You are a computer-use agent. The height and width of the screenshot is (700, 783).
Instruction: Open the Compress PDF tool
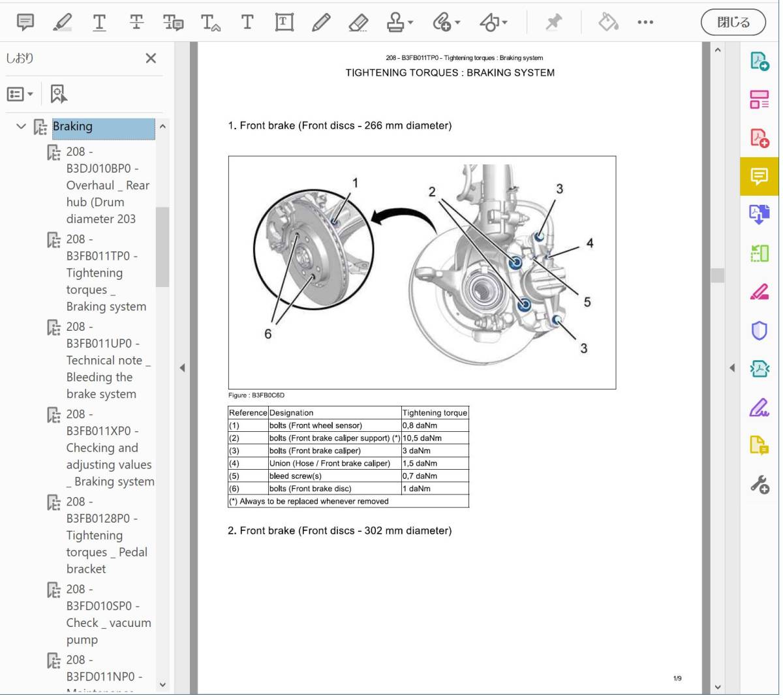pyautogui.click(x=760, y=369)
